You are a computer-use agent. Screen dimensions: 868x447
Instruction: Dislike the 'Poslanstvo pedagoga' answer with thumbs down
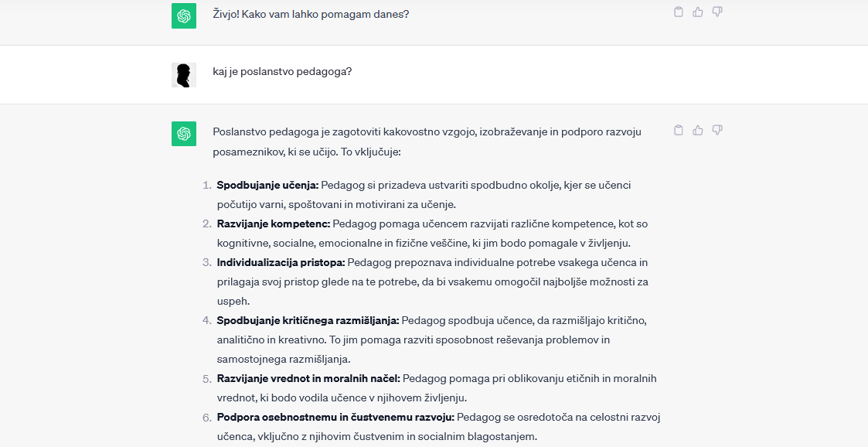717,130
